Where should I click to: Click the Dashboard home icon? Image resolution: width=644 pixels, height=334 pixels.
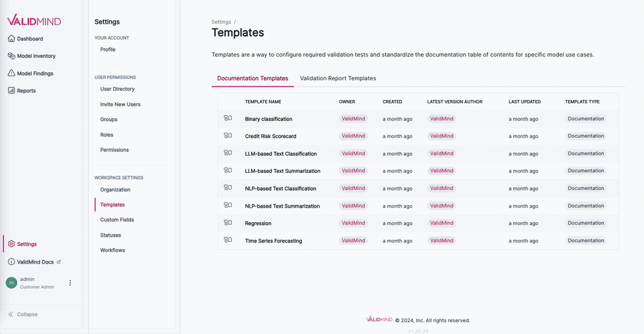coord(11,39)
